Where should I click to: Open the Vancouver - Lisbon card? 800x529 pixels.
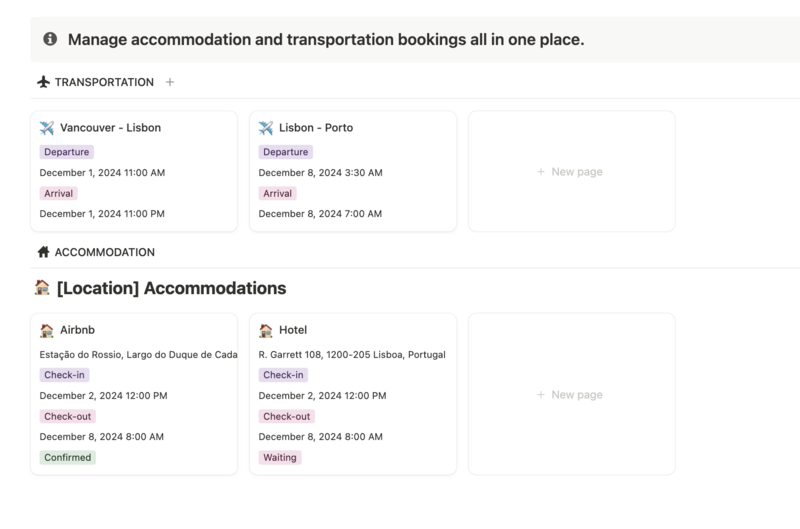click(x=134, y=171)
